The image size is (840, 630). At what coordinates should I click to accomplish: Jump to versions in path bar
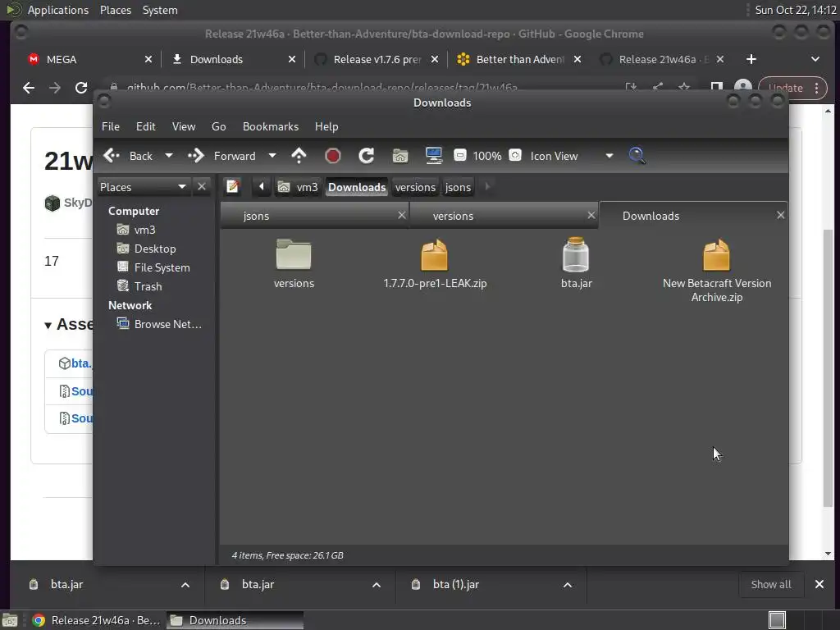click(415, 187)
